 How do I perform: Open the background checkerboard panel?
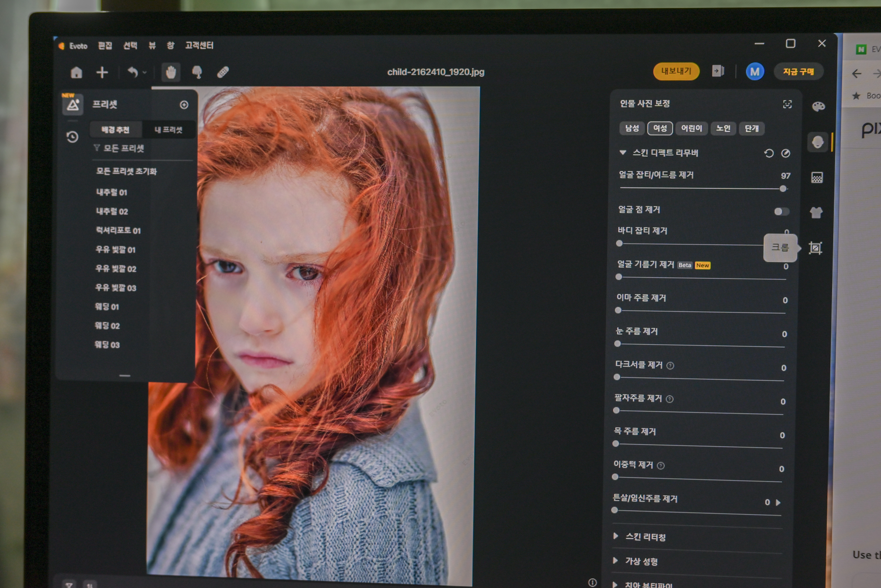click(817, 177)
